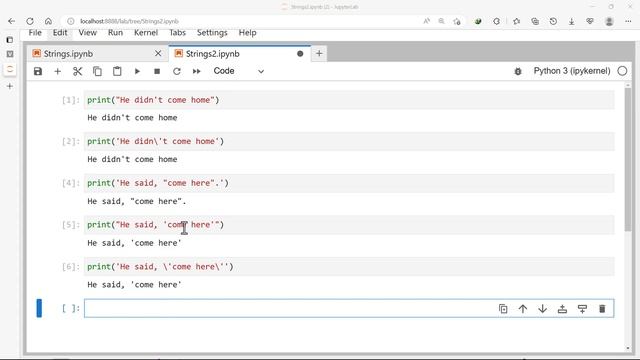Delete the active cell with trash icon
640x360 pixels.
(602, 309)
